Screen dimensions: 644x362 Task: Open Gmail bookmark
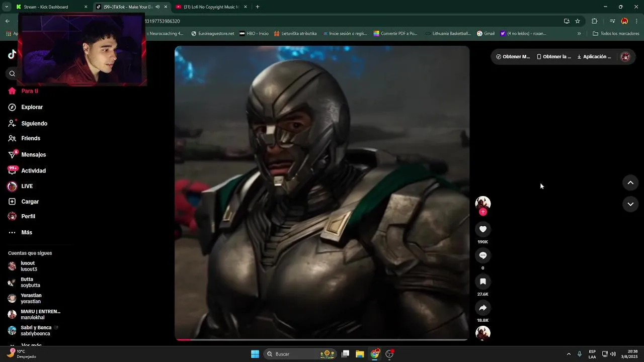(x=486, y=34)
